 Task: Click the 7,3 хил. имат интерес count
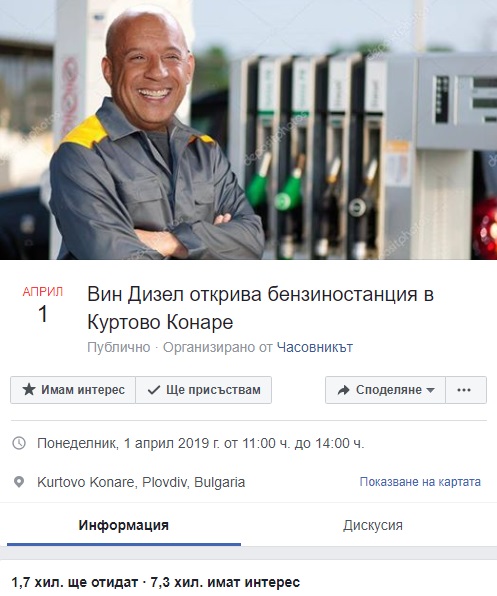(x=225, y=582)
